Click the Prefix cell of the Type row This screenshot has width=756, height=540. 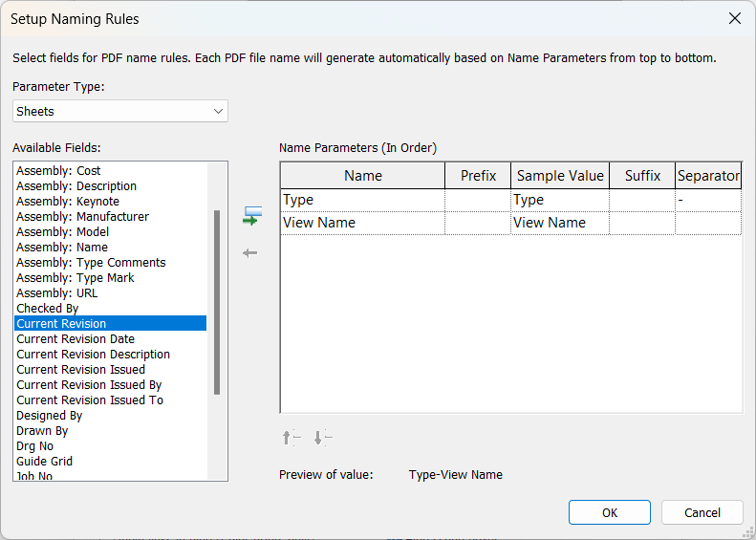pyautogui.click(x=478, y=200)
